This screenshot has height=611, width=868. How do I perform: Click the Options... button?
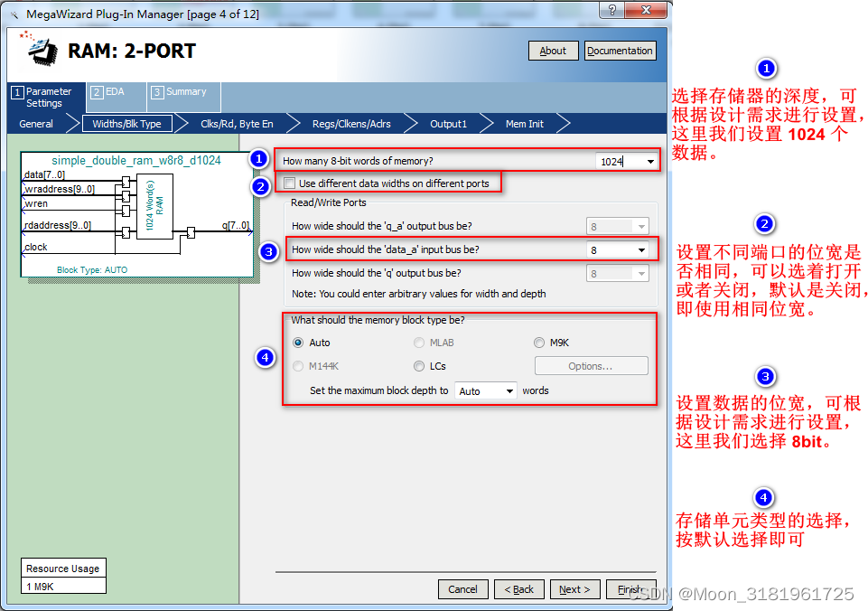[591, 365]
